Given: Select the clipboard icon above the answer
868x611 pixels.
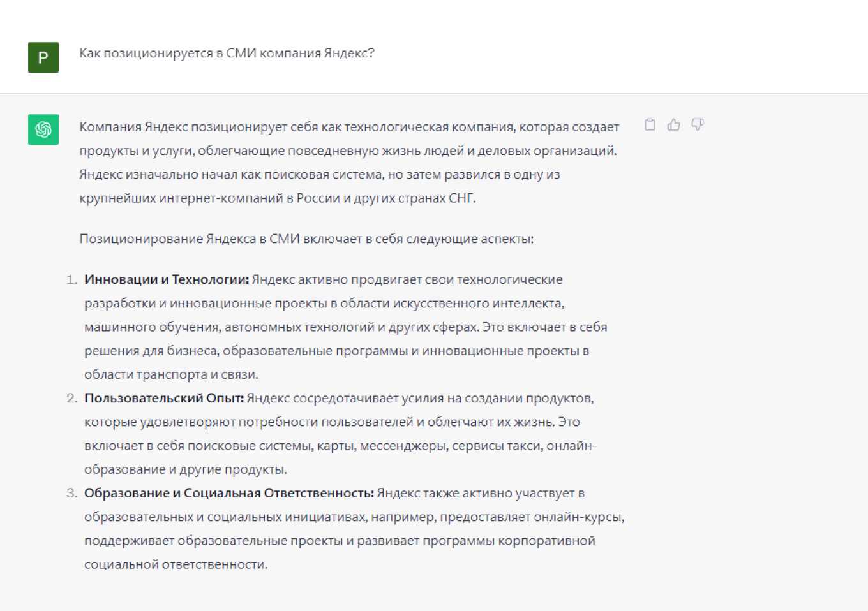Looking at the screenshot, I should click(650, 125).
